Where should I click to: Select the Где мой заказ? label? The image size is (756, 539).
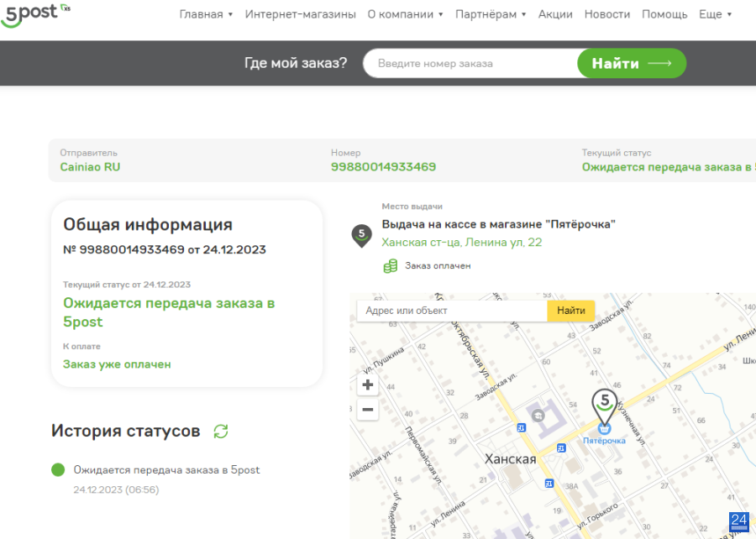pyautogui.click(x=296, y=63)
